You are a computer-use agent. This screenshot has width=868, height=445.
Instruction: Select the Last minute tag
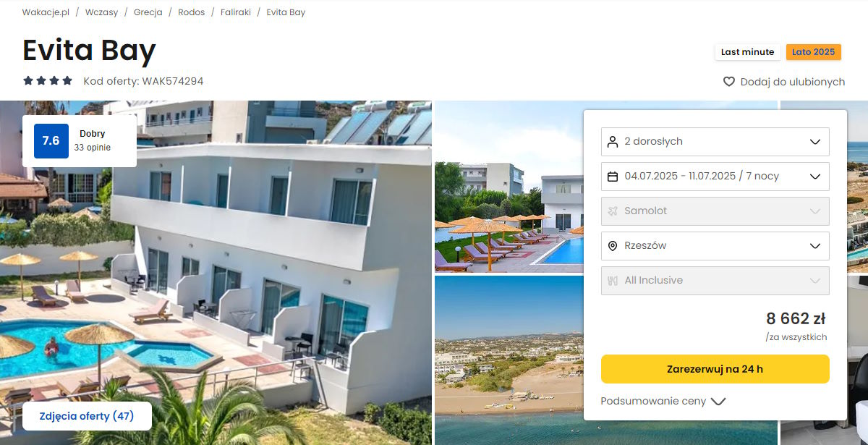748,52
